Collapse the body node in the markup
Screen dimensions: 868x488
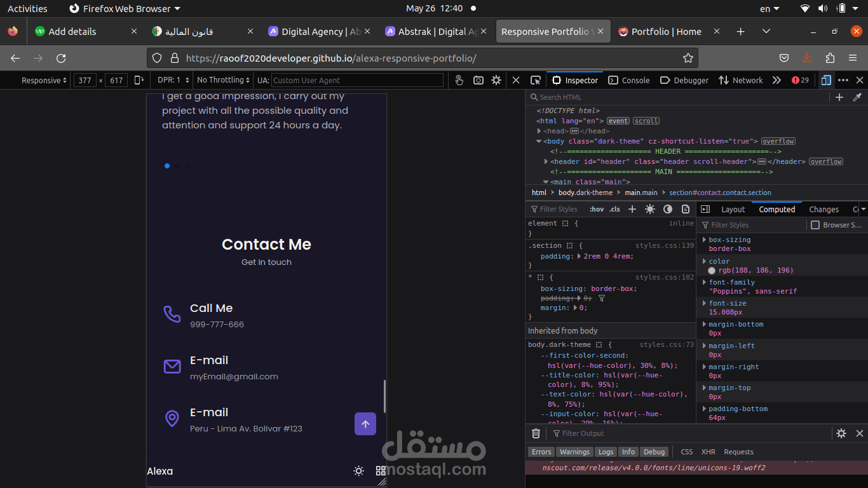tap(539, 141)
